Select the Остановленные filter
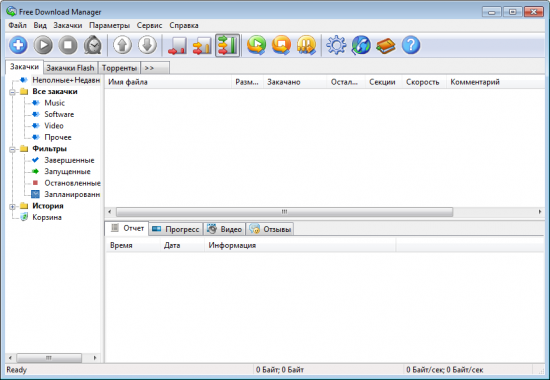The image size is (550, 380). point(72,183)
